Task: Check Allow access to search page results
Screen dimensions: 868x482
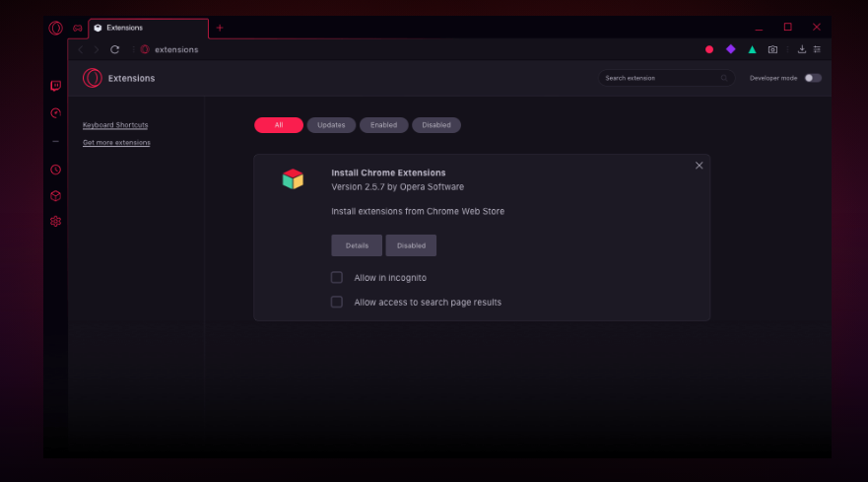Action: 337,302
